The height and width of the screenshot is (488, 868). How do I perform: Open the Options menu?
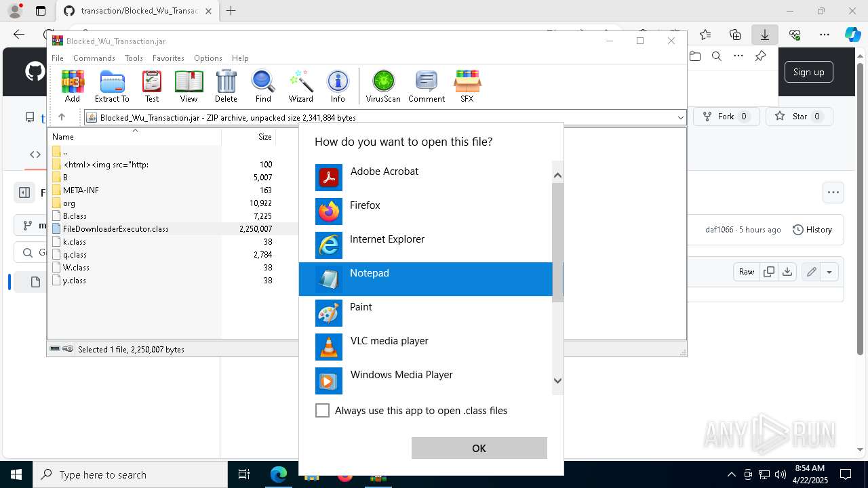[208, 58]
